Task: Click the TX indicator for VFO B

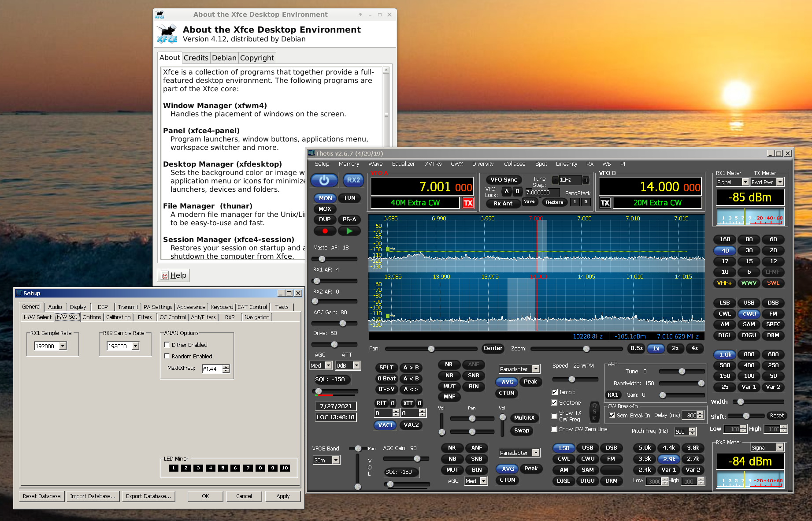Action: 605,203
